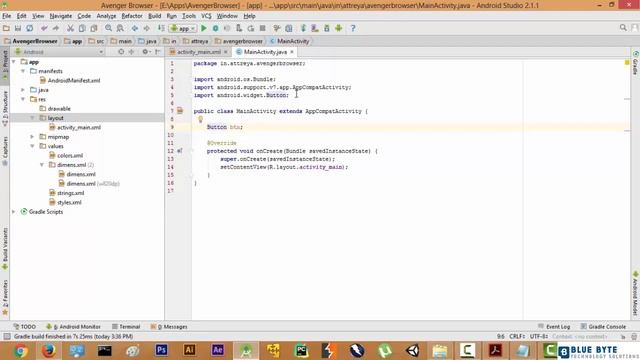Click the Undo arrow icon
640x360 pixels.
click(x=44, y=28)
